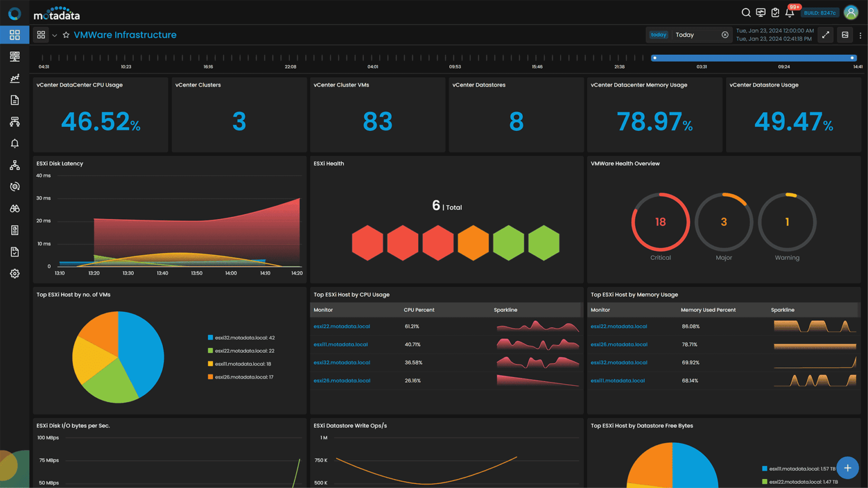The height and width of the screenshot is (488, 868).
Task: Open Settings gear in sidebar
Action: pyautogui.click(x=15, y=273)
